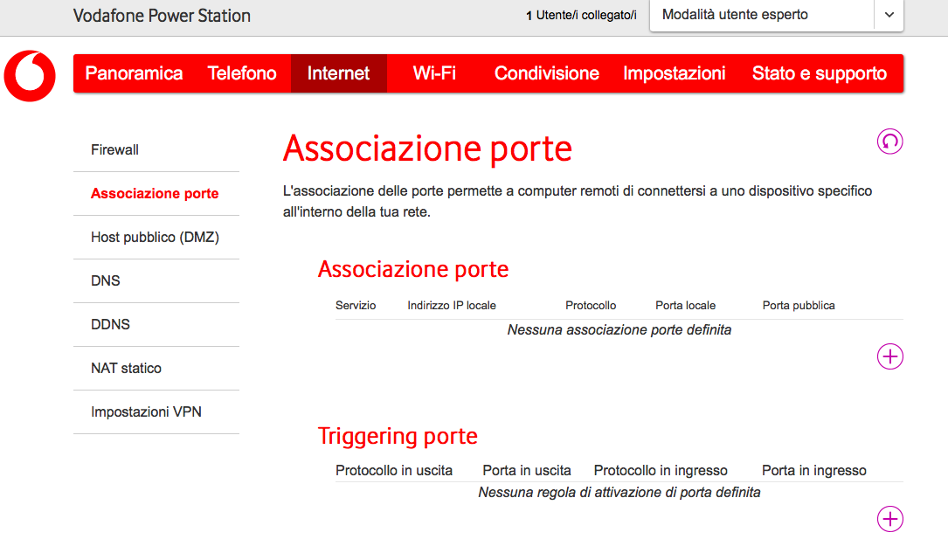Switch to the Telefono tab

(242, 73)
